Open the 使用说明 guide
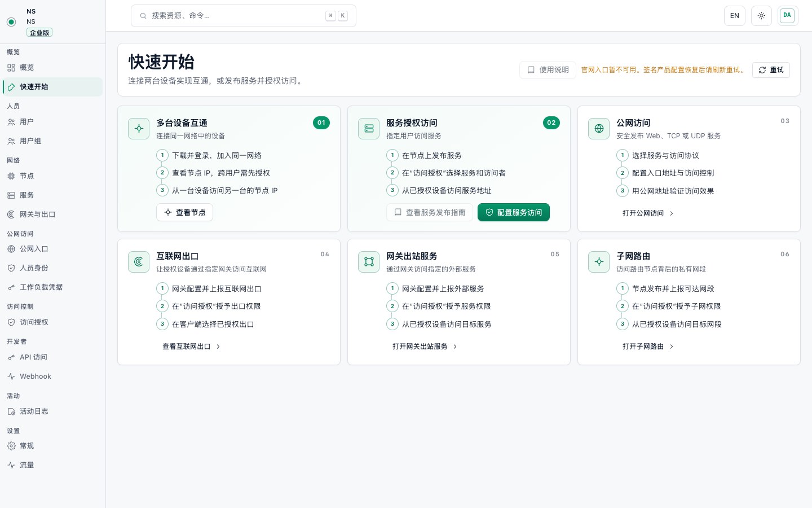The width and height of the screenshot is (812, 508). point(548,70)
